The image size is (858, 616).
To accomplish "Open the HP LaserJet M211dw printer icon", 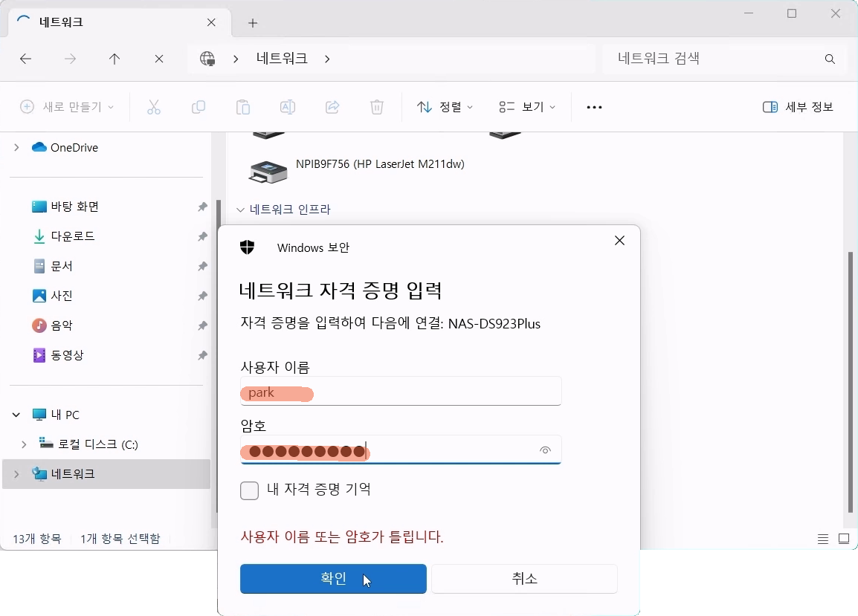I will click(x=268, y=172).
